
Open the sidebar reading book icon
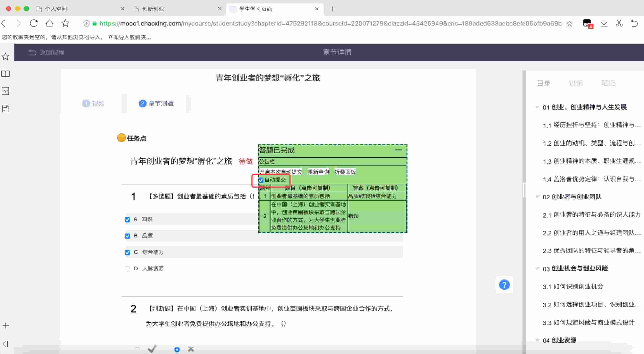[x=5, y=74]
